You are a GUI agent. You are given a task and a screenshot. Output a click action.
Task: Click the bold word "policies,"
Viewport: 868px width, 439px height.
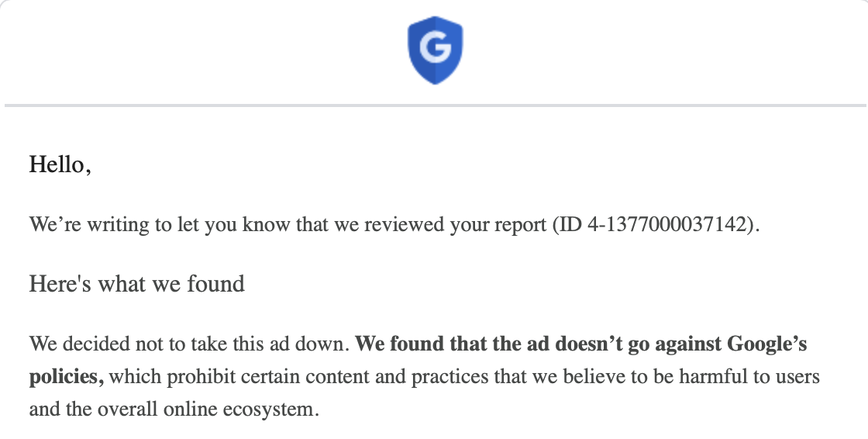pos(67,376)
